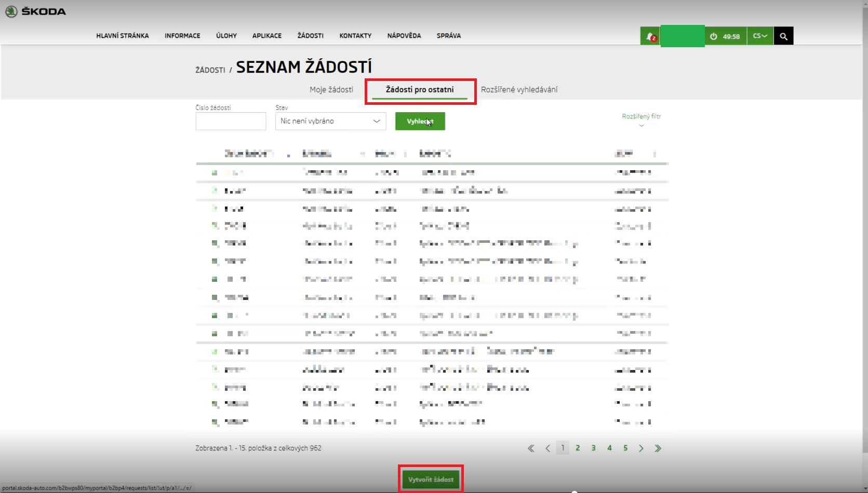The height and width of the screenshot is (493, 868).
Task: Go to page 3 of results
Action: click(x=593, y=448)
